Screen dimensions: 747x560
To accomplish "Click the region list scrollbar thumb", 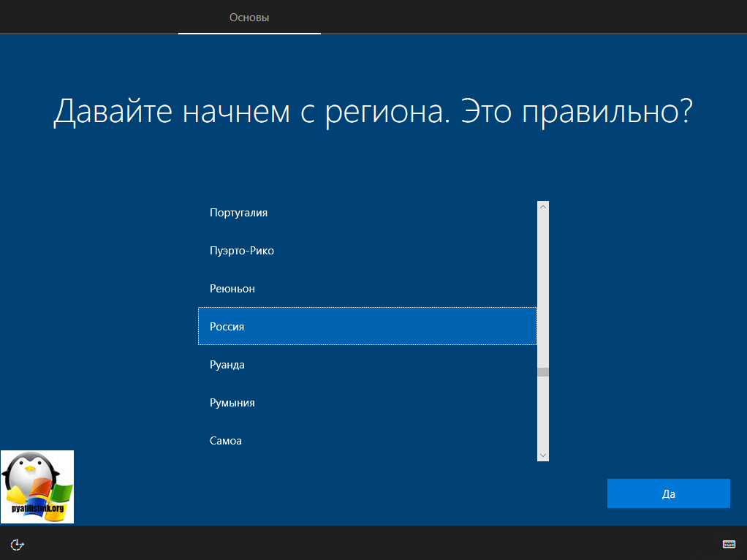I will click(x=542, y=372).
